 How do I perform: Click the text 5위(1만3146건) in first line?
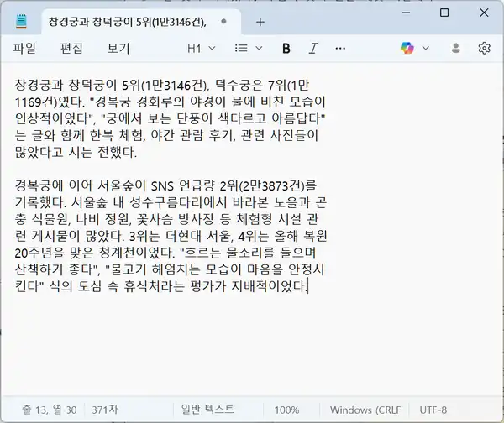pyautogui.click(x=164, y=86)
